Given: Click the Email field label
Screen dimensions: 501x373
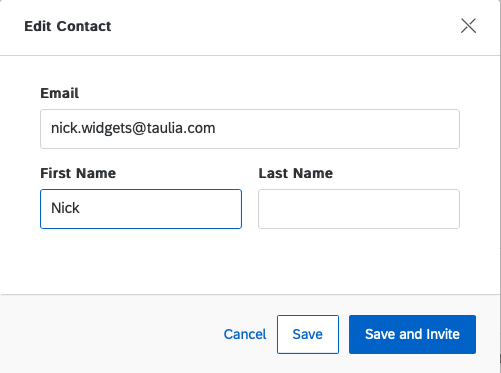Looking at the screenshot, I should tap(60, 93).
